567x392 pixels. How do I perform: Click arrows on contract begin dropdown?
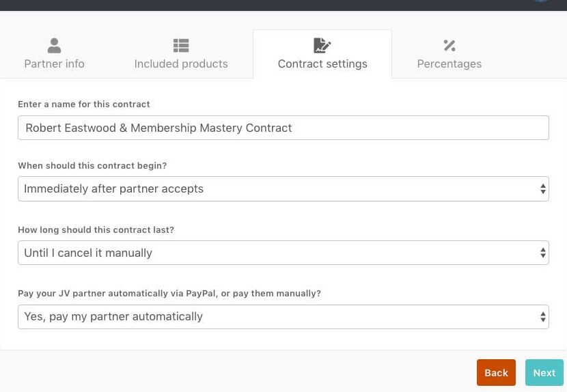tap(543, 189)
